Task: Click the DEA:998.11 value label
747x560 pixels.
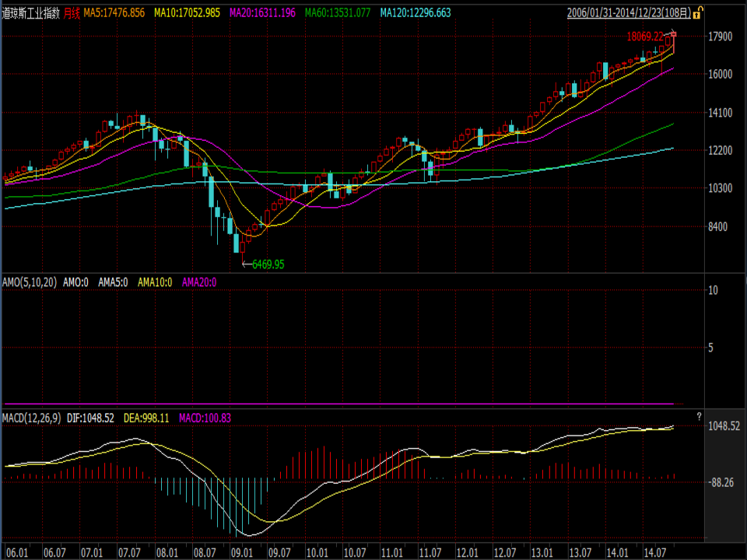Action: pos(146,418)
